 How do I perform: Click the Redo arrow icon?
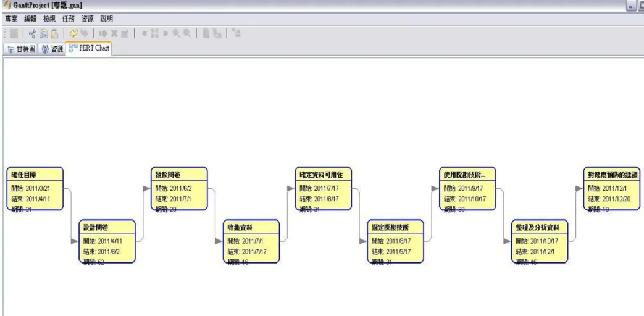(84, 34)
